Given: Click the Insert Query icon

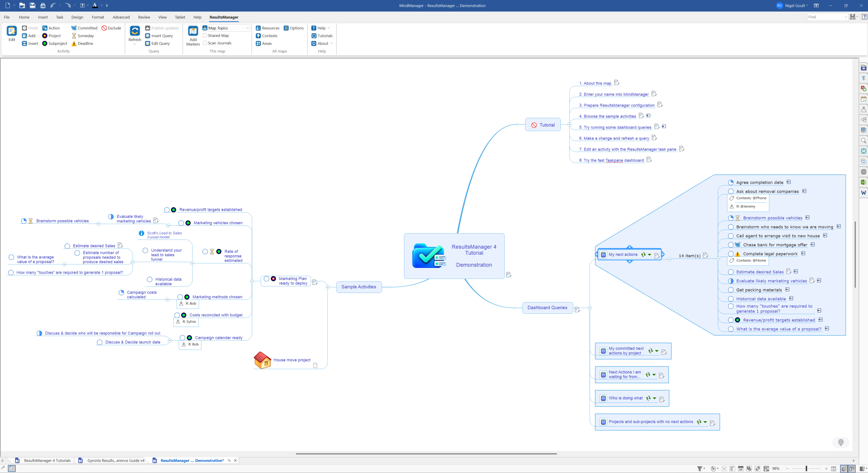Looking at the screenshot, I should click(x=147, y=36).
